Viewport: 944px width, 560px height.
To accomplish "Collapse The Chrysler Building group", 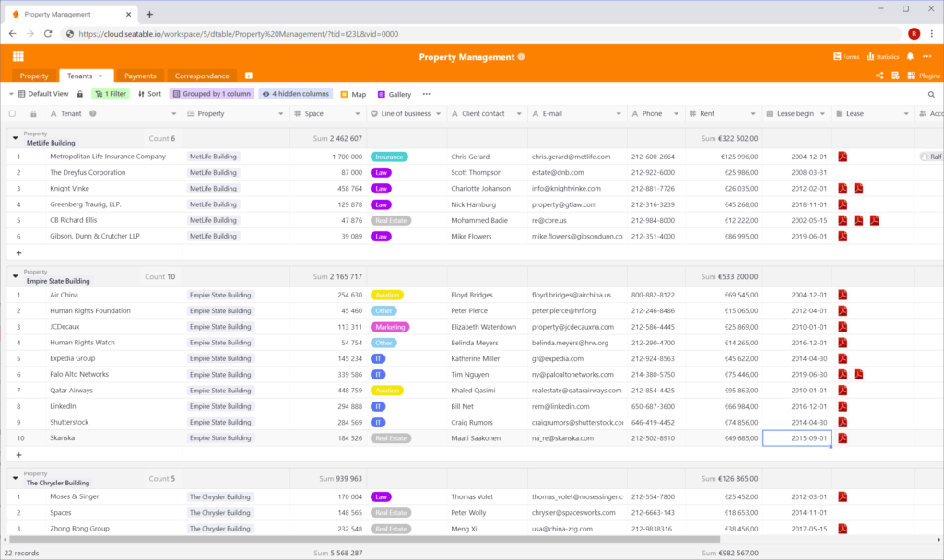I will click(x=15, y=478).
